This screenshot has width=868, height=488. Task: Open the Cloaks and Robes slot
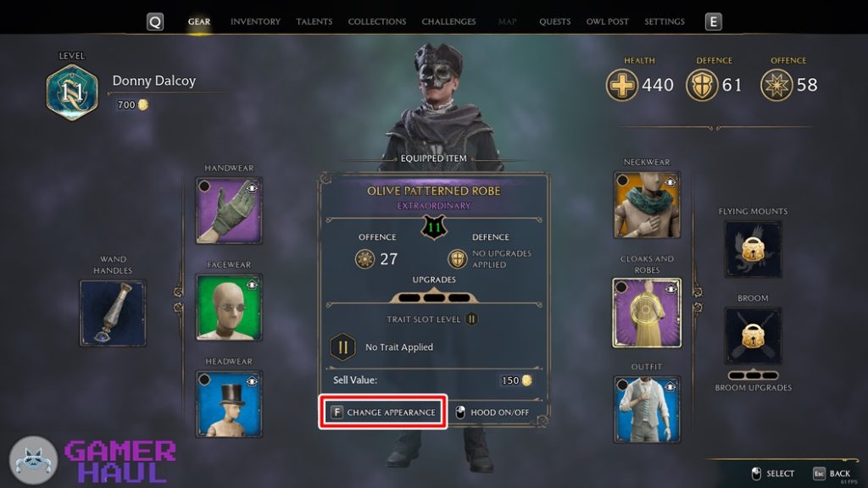pos(647,313)
